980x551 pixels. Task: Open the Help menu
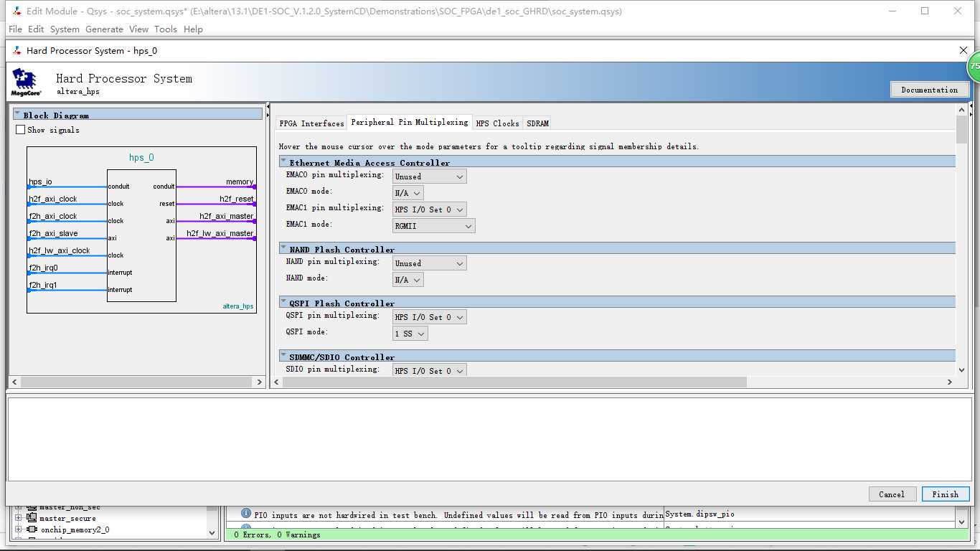point(193,29)
